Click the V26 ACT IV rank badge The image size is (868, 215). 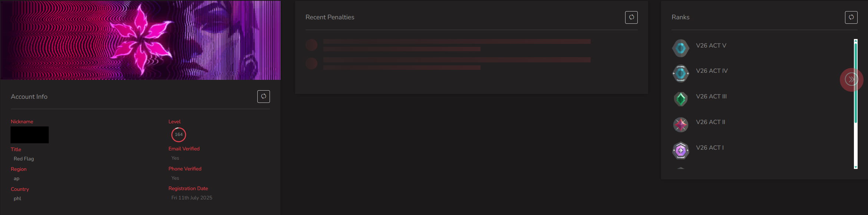[681, 74]
